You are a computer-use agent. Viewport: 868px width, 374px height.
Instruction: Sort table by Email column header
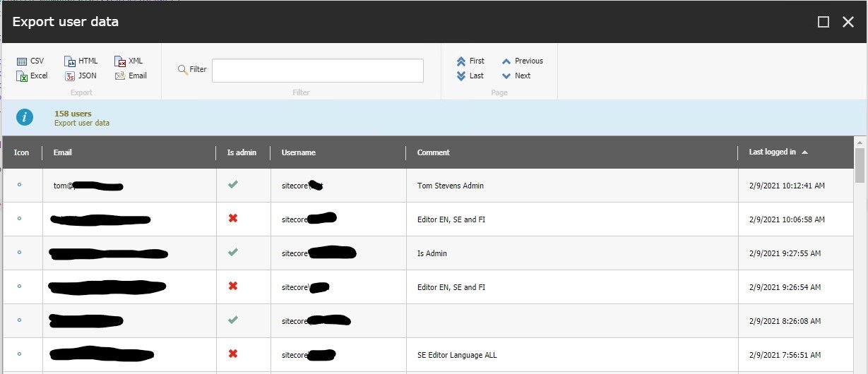63,152
